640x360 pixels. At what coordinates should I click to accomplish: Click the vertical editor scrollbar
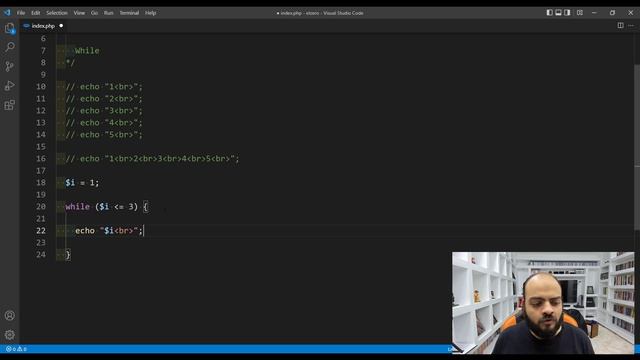[x=637, y=147]
